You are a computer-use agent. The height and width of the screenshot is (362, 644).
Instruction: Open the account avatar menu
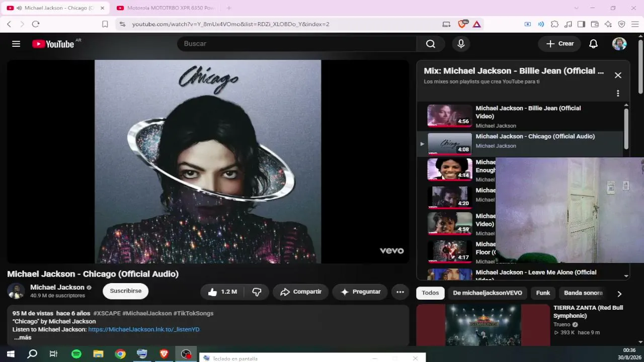click(619, 44)
